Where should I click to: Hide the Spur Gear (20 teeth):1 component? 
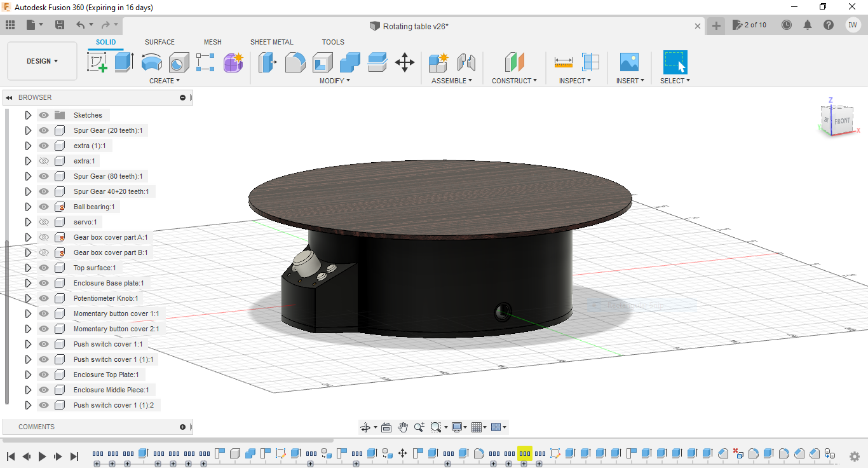coord(44,130)
